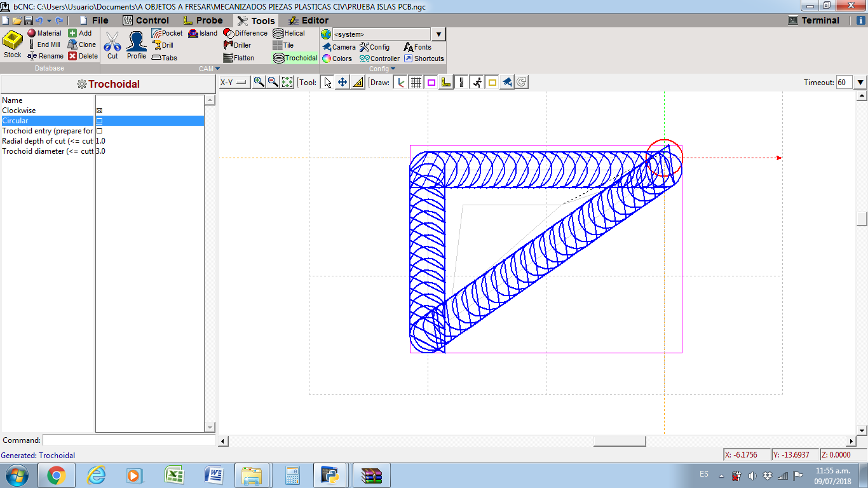Image resolution: width=868 pixels, height=488 pixels.
Task: Select the Pocket CAM operation
Action: (x=167, y=33)
